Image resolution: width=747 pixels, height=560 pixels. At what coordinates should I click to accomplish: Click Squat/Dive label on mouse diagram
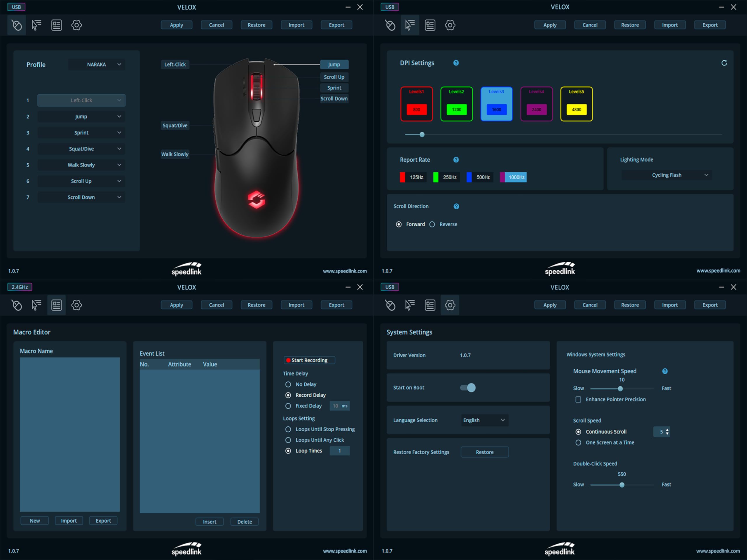coord(175,126)
